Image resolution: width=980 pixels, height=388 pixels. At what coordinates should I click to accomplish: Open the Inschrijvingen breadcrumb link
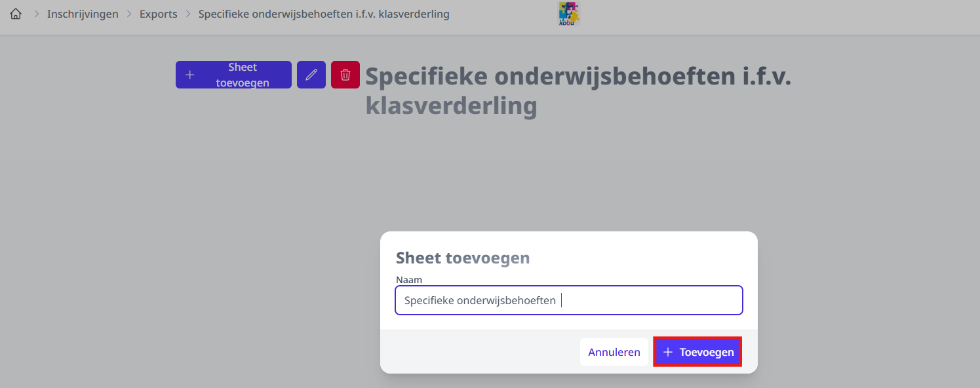(83, 14)
